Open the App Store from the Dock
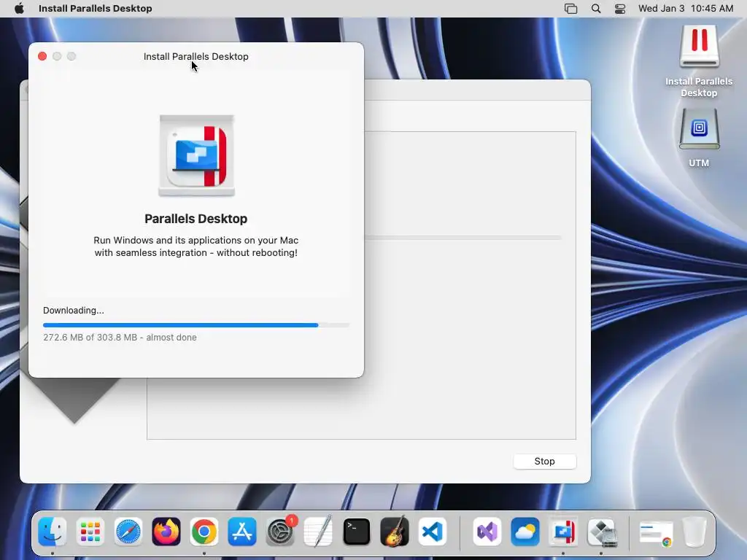Screen dimensions: 747x560 [x=242, y=532]
